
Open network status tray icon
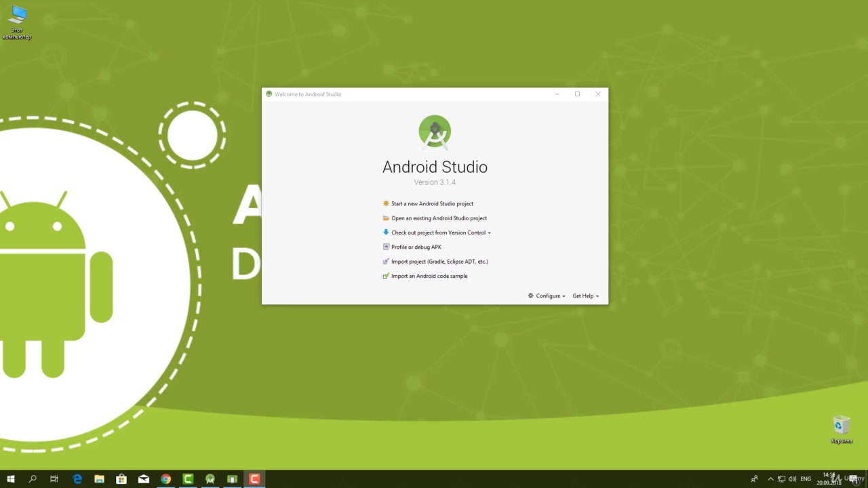click(781, 479)
